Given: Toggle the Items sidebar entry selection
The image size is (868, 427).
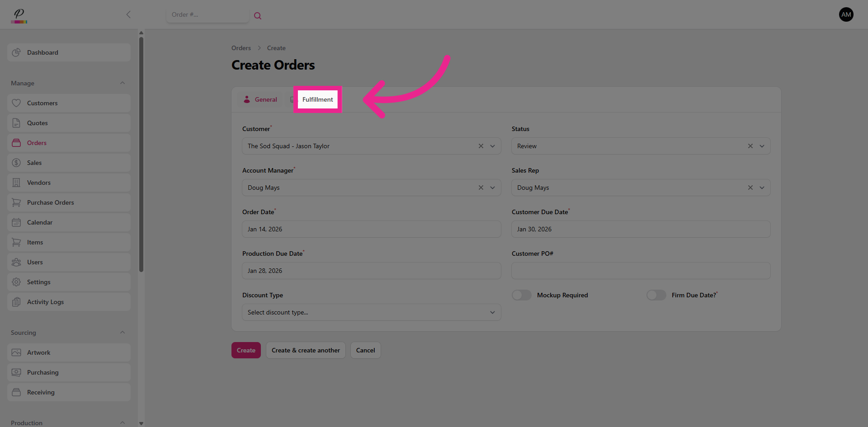Looking at the screenshot, I should tap(35, 242).
